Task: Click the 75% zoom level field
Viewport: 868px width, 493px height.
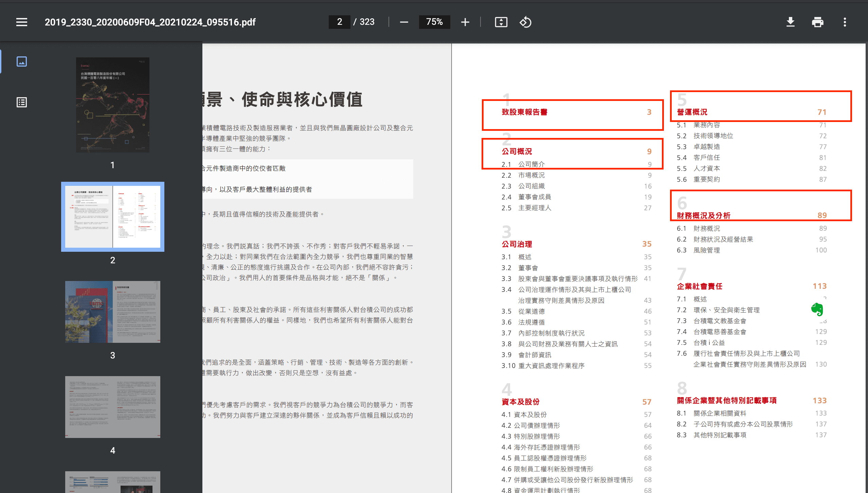Action: pos(434,22)
